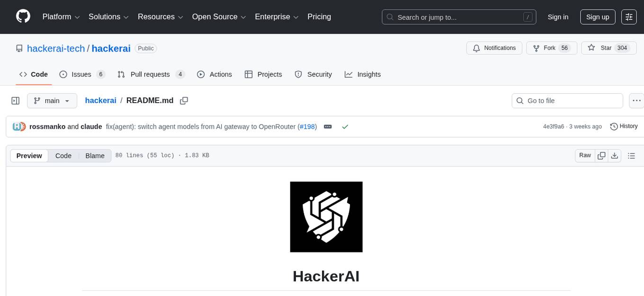Open pull request #198

pos(307,126)
